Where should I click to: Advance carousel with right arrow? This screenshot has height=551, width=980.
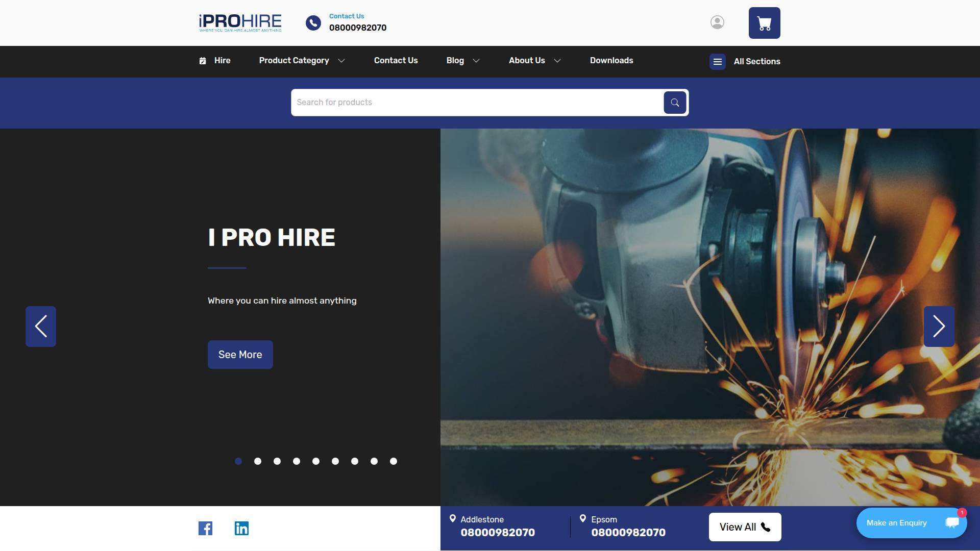click(x=939, y=326)
